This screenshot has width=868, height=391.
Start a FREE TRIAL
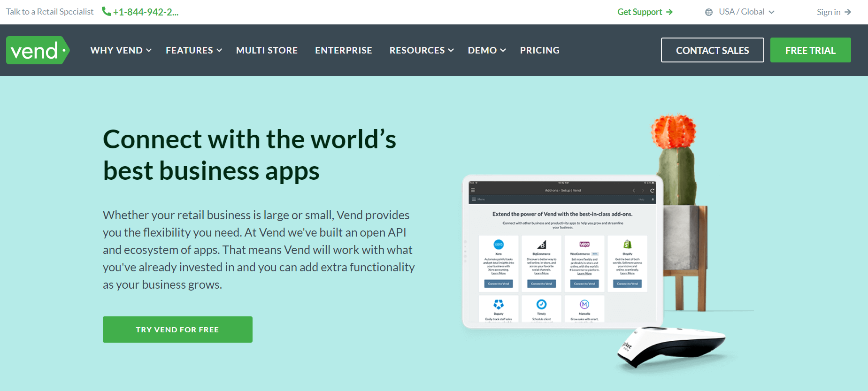(811, 50)
